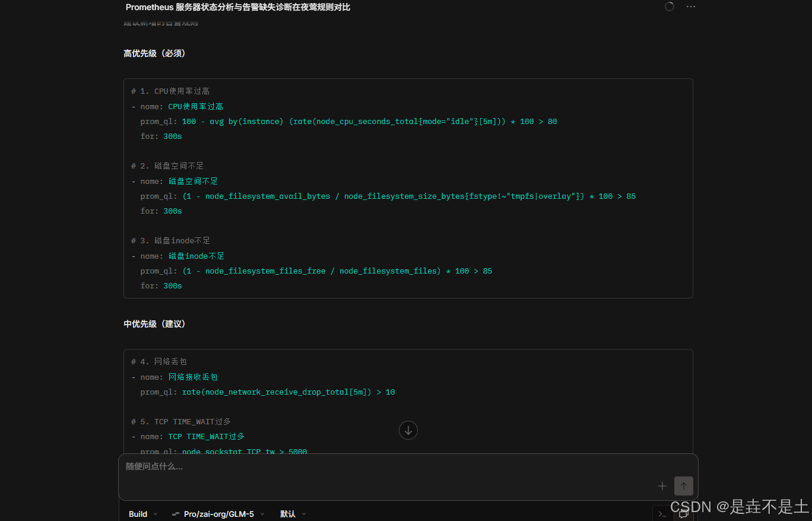Click the prom_ql line with node_cpu_seconds_total
The image size is (812, 521).
click(x=348, y=122)
